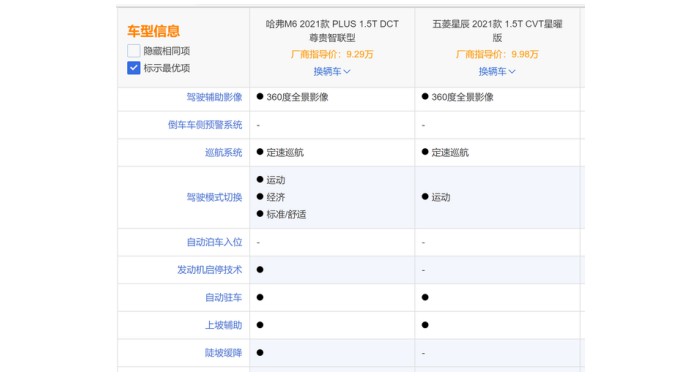
Task: Click the 上坡辅助 row label
Action: (223, 325)
